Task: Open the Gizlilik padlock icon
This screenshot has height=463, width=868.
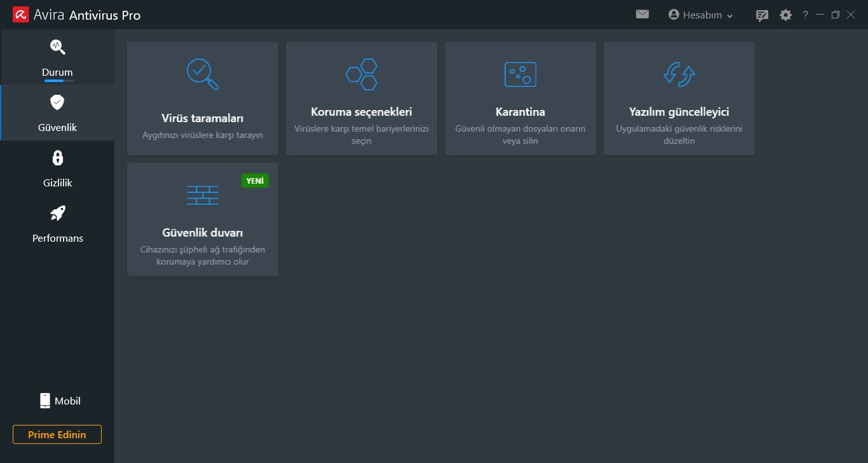Action: (58, 157)
